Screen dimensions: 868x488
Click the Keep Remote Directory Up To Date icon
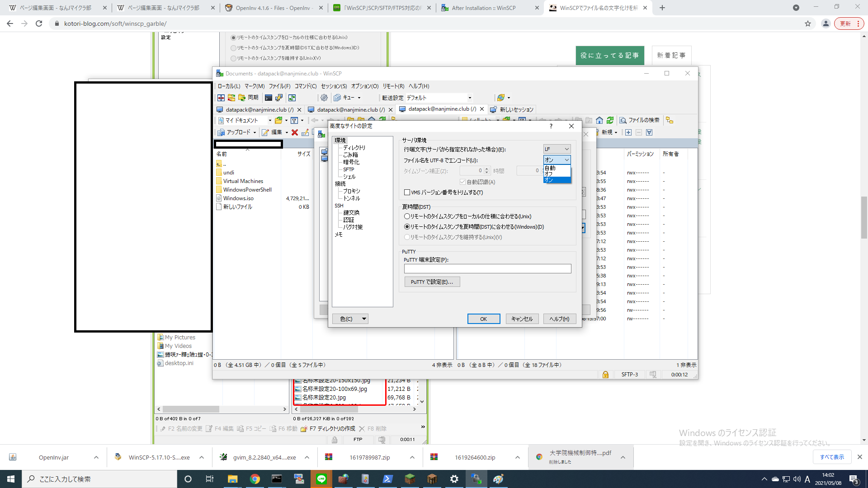(292, 98)
